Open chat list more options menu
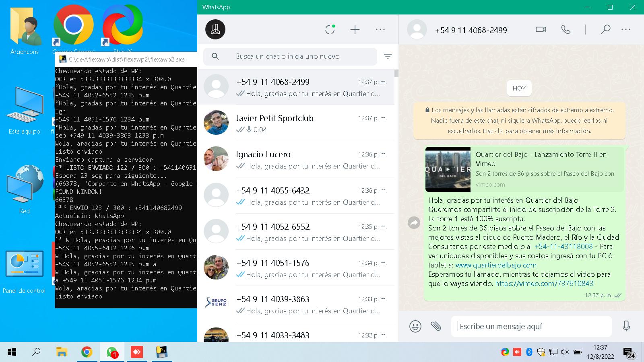 pos(380,29)
